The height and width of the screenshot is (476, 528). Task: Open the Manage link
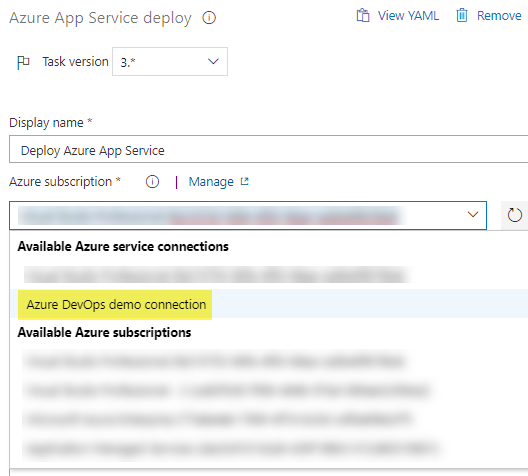tap(211, 182)
